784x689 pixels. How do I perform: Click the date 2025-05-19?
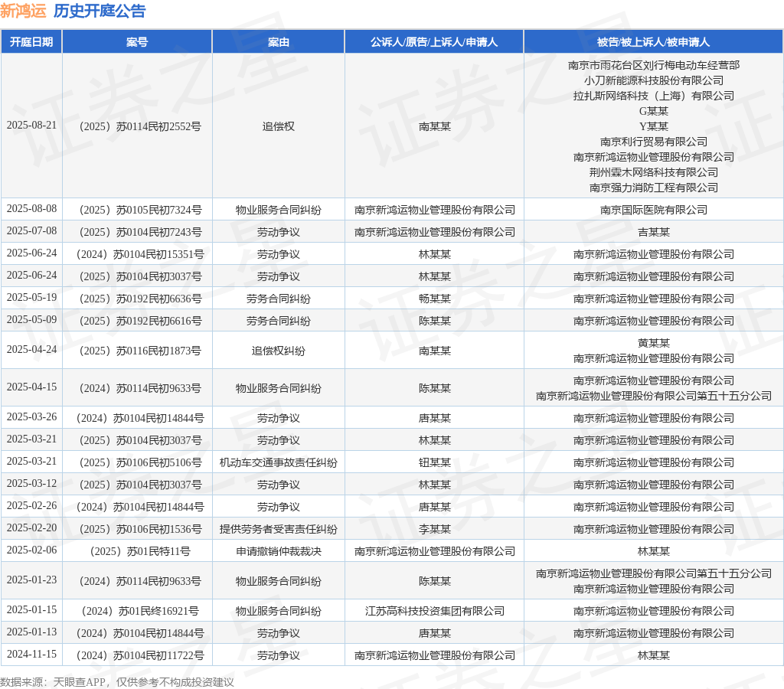(x=31, y=298)
